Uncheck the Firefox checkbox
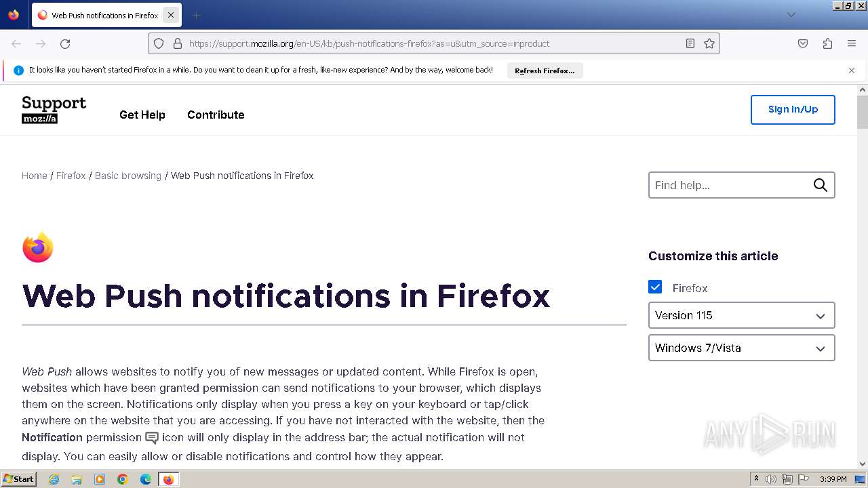The width and height of the screenshot is (868, 488). (x=655, y=287)
